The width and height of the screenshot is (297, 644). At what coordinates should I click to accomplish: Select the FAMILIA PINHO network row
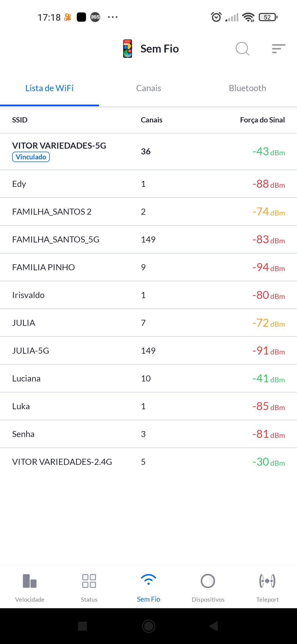pos(148,267)
